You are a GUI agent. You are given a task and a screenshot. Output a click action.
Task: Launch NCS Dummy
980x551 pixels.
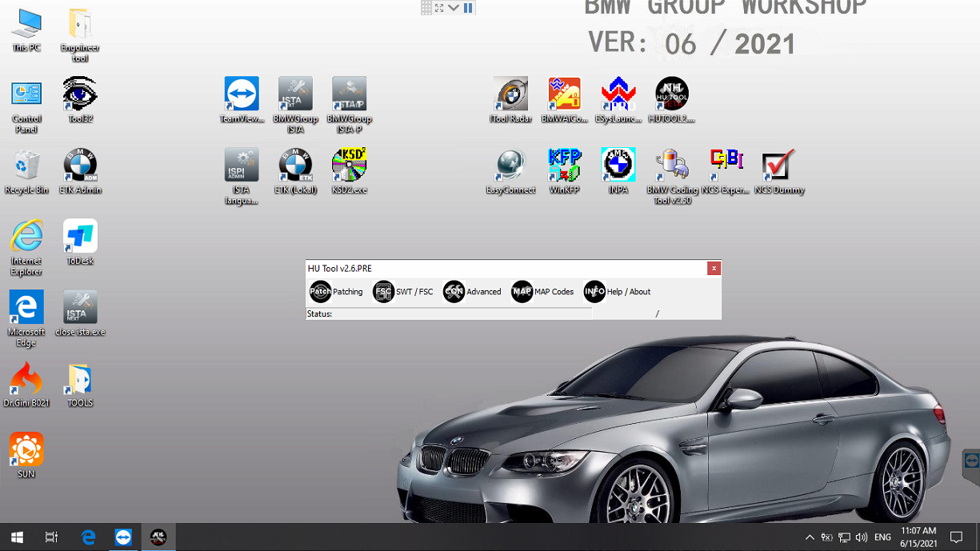pyautogui.click(x=778, y=172)
